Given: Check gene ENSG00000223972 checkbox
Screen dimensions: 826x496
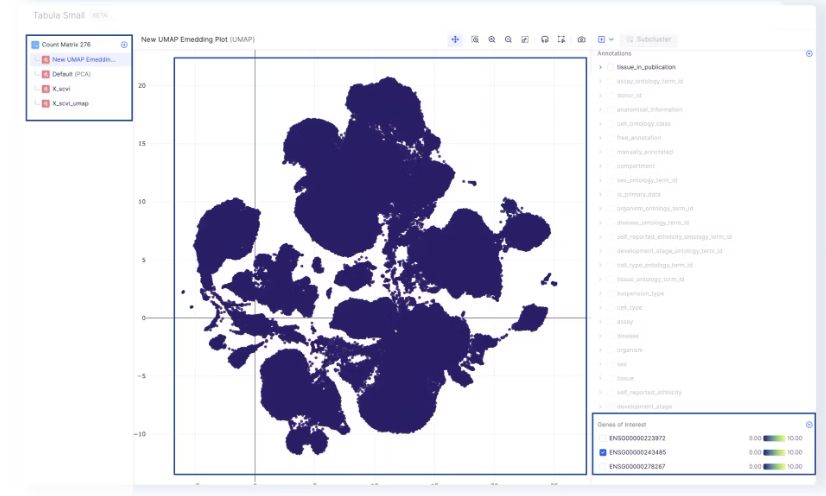Looking at the screenshot, I should [x=603, y=439].
